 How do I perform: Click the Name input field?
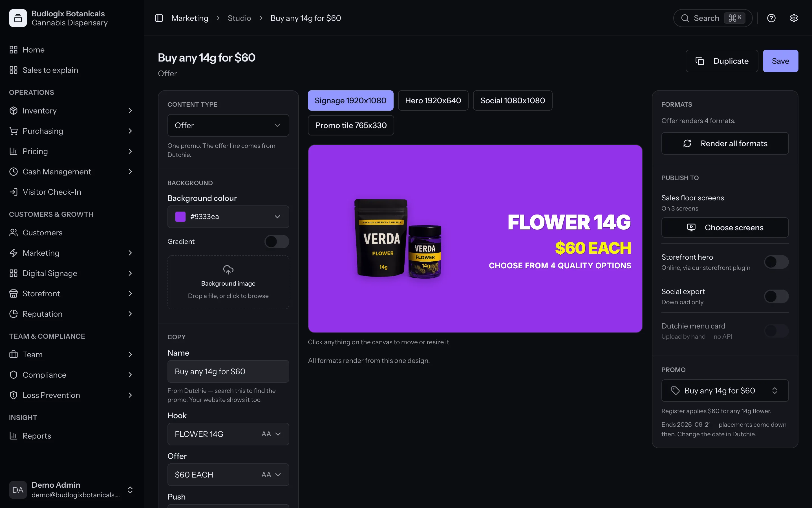click(x=228, y=371)
